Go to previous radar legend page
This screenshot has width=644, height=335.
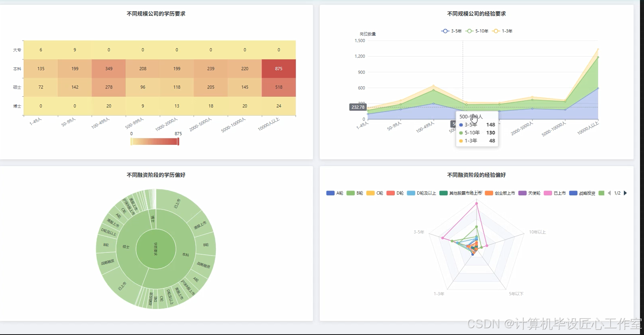609,193
